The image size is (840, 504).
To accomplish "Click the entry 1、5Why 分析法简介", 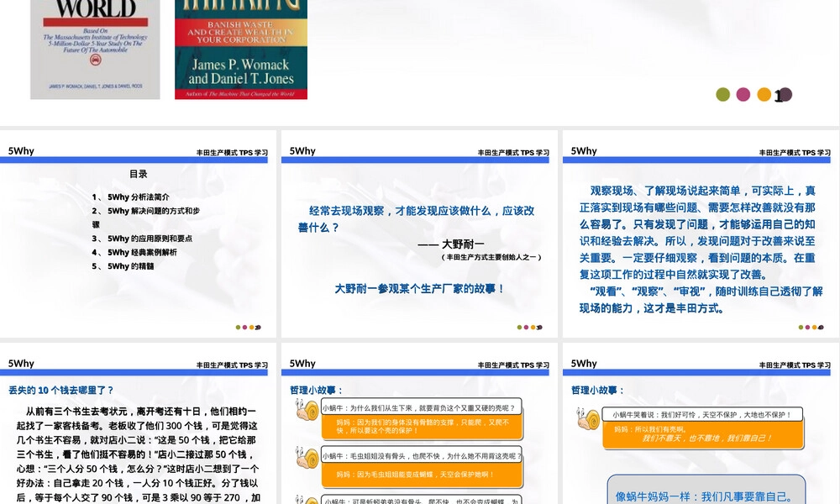I will (131, 197).
